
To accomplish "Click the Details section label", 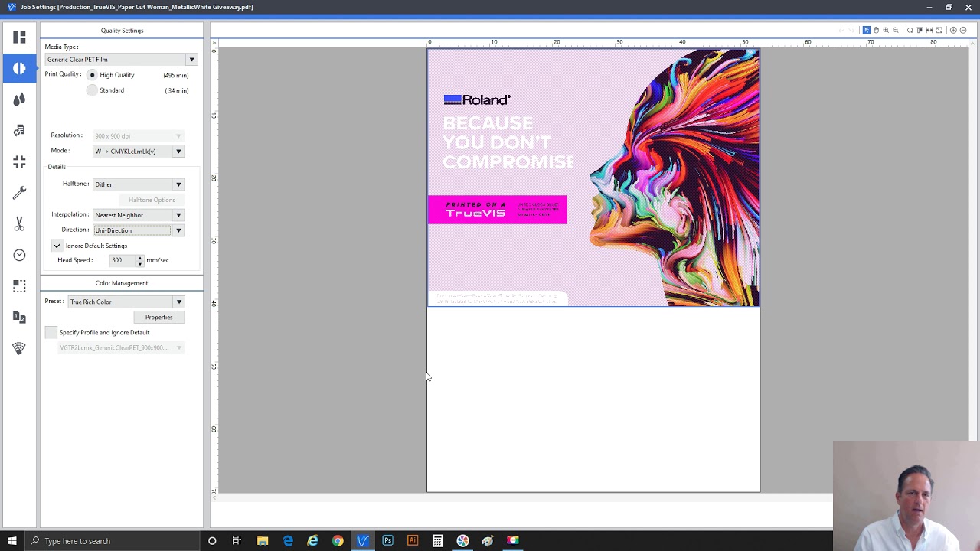I will (x=57, y=167).
